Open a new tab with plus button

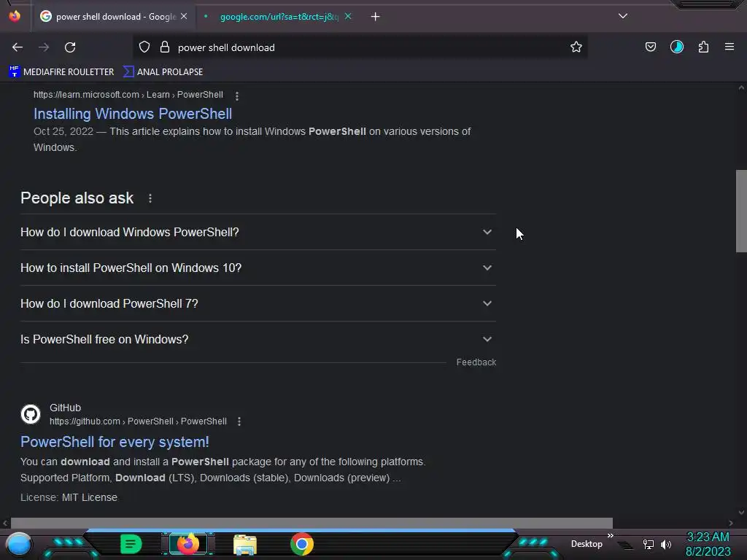[376, 17]
